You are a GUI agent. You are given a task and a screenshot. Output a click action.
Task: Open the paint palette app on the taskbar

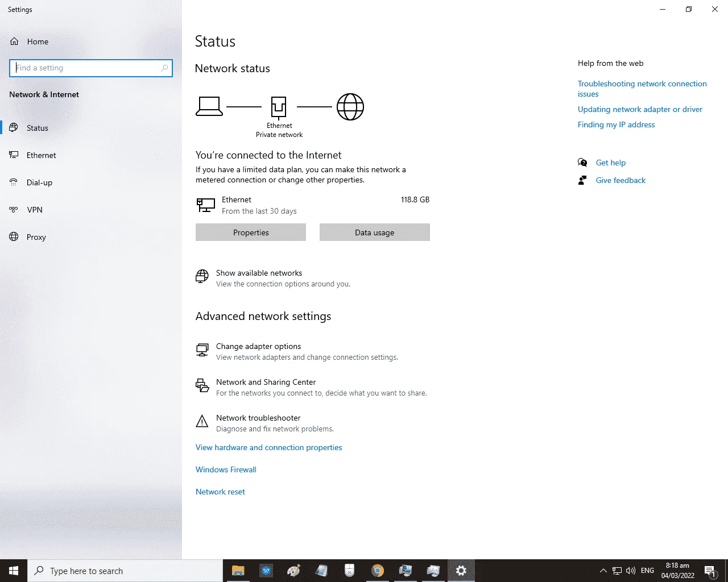(294, 571)
